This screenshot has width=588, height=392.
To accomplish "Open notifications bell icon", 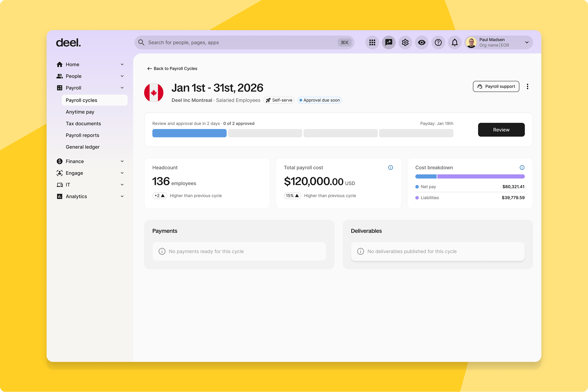I will (x=455, y=43).
